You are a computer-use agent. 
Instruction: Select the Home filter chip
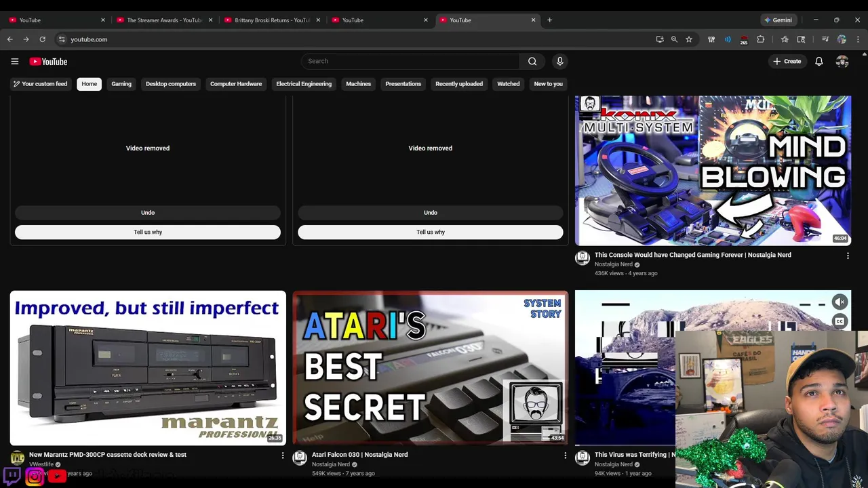point(89,84)
